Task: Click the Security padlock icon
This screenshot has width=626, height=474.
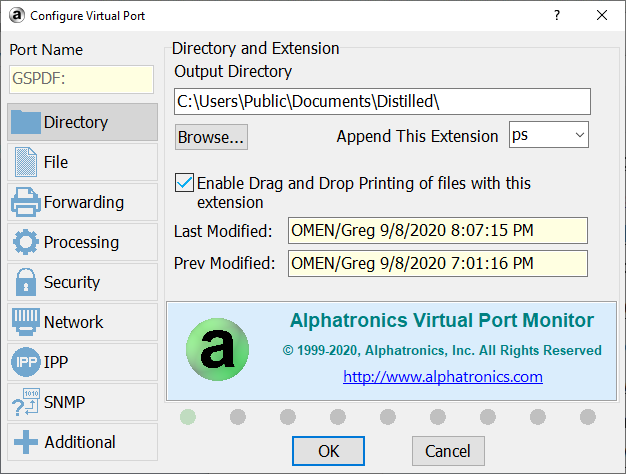Action: [x=26, y=282]
